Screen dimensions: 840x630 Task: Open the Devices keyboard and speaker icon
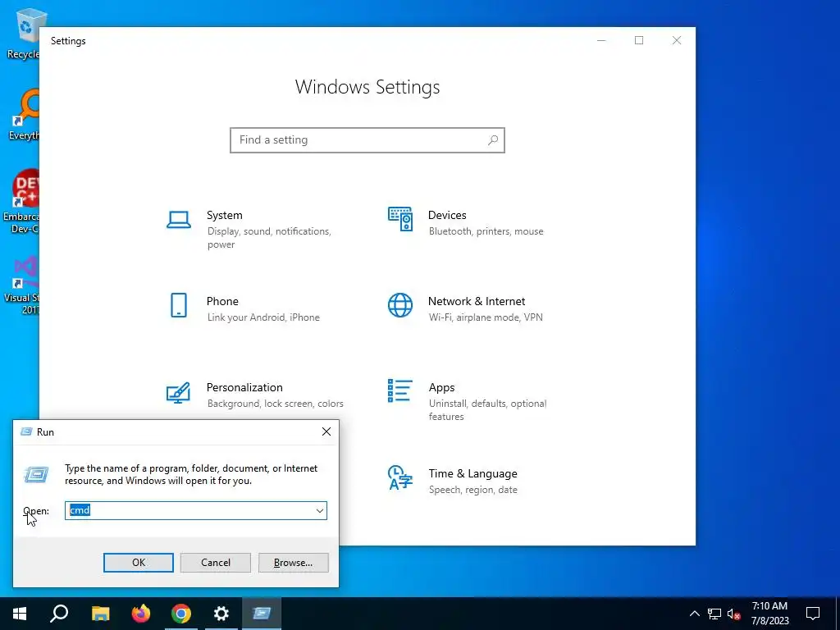[400, 219]
